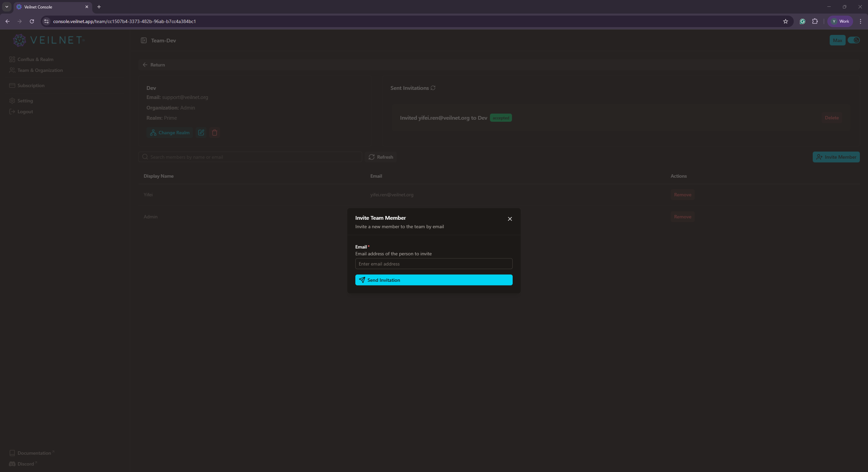Screen dimensions: 868x472
Task: Delete the Dev team via the trash icon
Action: click(x=214, y=133)
